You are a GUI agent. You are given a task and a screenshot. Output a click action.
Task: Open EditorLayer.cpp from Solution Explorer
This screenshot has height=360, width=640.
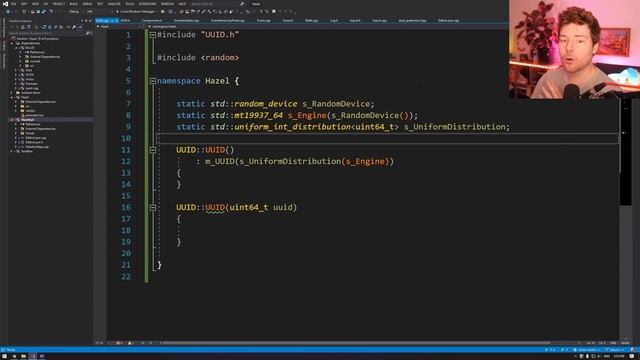point(35,138)
